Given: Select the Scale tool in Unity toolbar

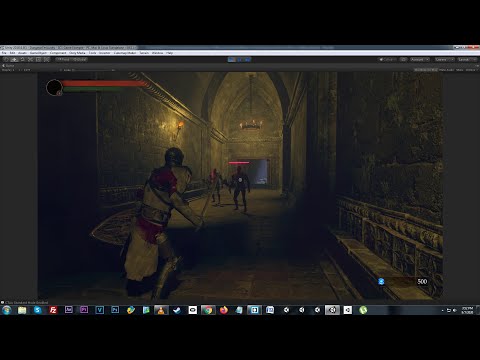Looking at the screenshot, I should tap(30, 60).
